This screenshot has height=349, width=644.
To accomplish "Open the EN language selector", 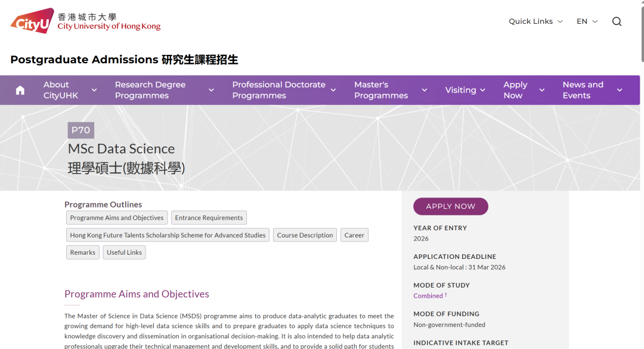I will (x=587, y=21).
